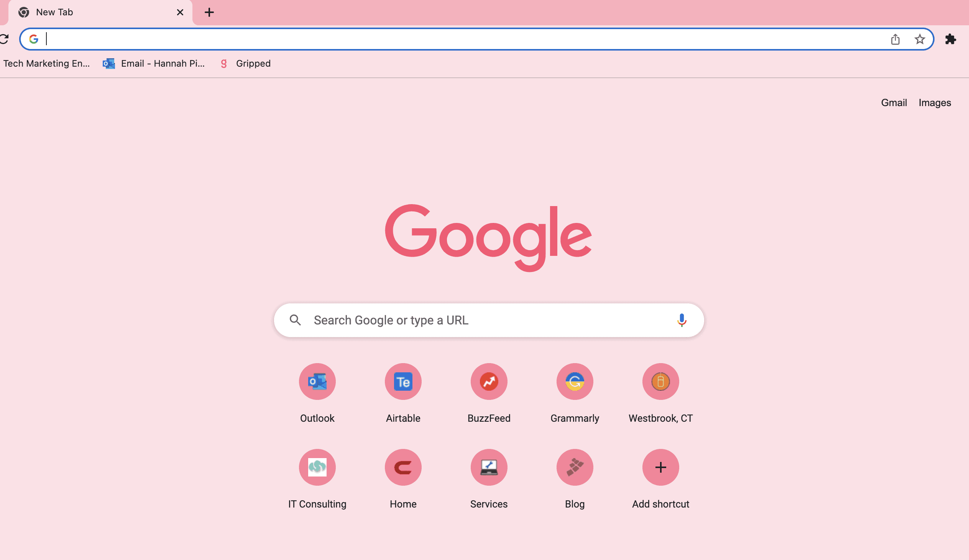Click the Google logo
The image size is (969, 560).
(488, 237)
